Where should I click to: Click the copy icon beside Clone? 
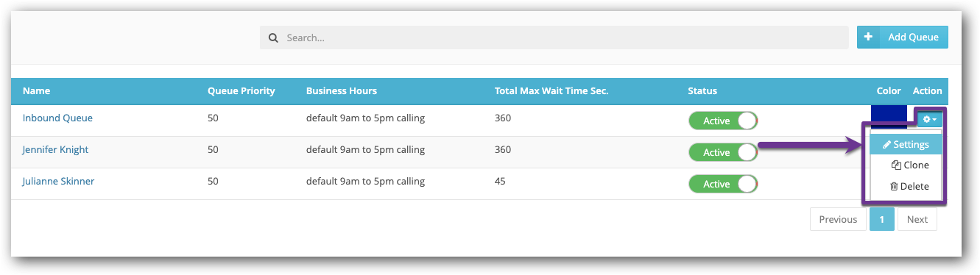(896, 165)
